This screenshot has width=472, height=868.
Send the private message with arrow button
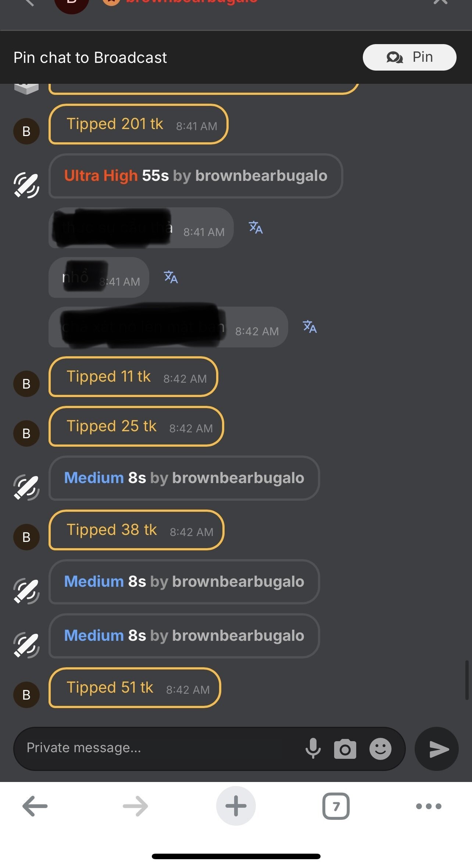click(437, 749)
